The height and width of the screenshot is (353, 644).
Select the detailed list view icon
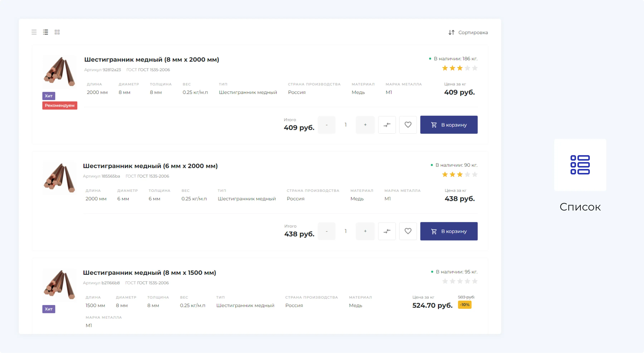click(x=45, y=32)
